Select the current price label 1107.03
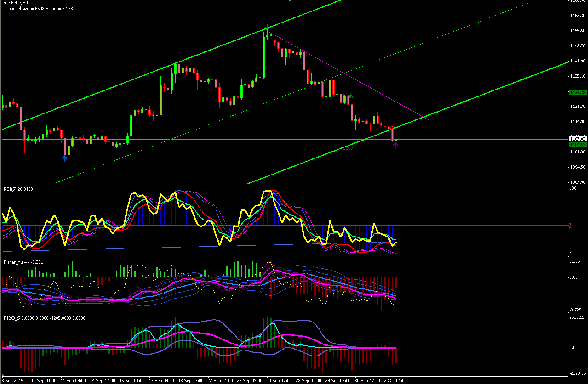This screenshot has width=588, height=384. pos(577,139)
